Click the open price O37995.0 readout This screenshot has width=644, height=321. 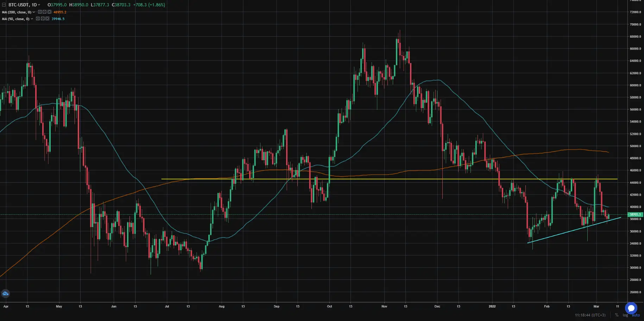[x=57, y=5]
